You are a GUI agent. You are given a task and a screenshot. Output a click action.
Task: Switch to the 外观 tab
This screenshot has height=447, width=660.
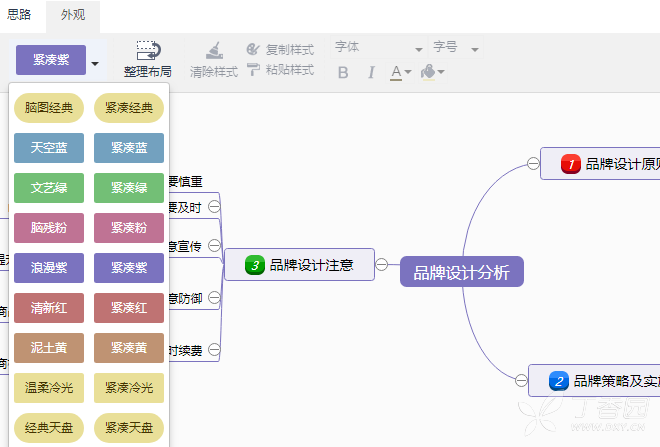click(x=73, y=15)
